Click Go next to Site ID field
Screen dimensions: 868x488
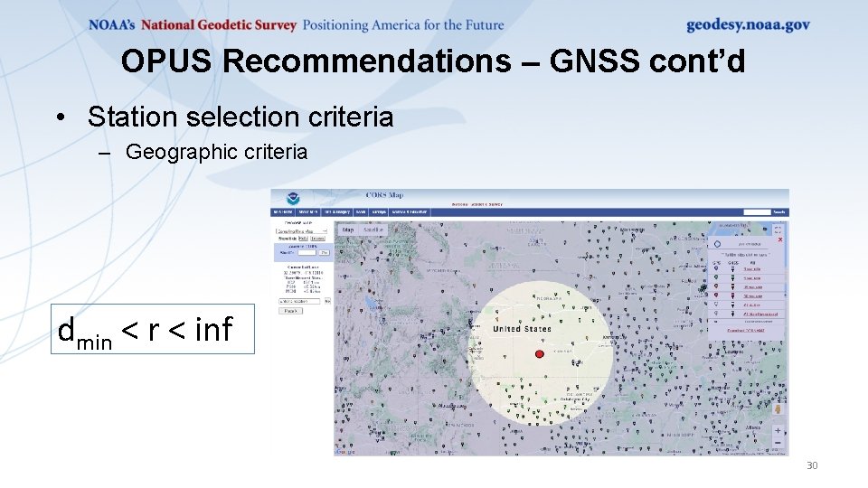pos(325,253)
